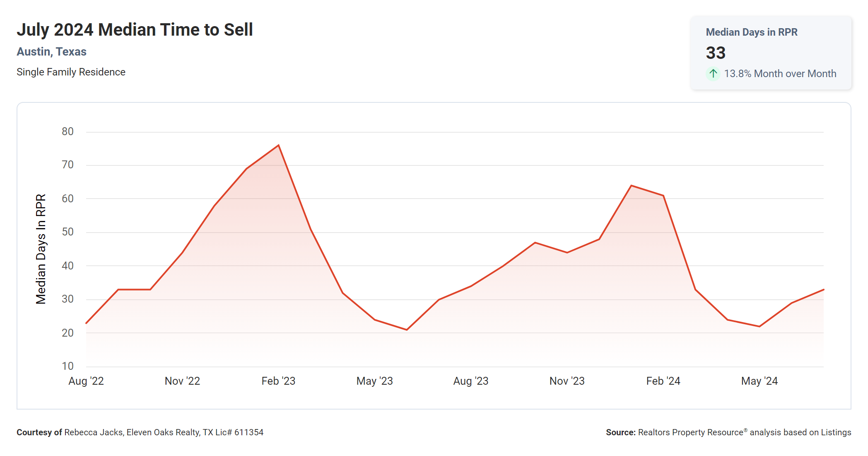Image resolution: width=868 pixels, height=456 pixels.
Task: Click the Aug '23 x-axis label
Action: pos(471,381)
